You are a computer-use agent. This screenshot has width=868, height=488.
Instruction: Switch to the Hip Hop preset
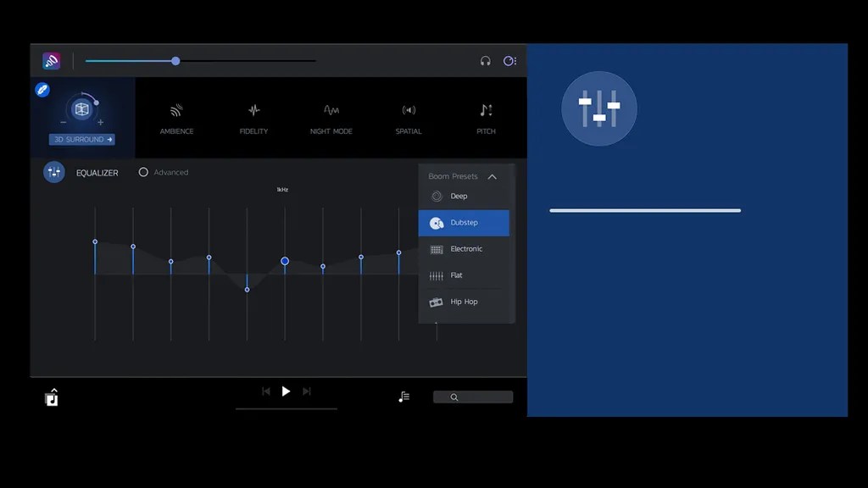[464, 301]
